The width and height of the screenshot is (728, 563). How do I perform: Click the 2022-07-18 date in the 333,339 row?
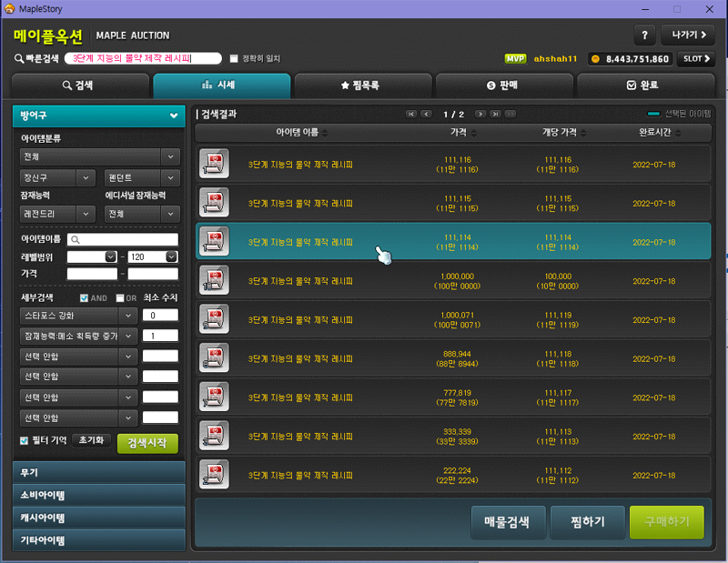click(x=653, y=437)
